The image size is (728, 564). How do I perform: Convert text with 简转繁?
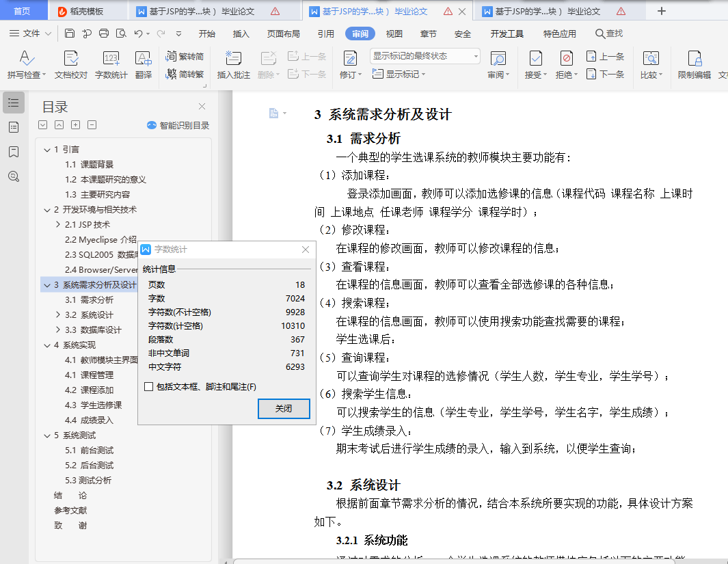tap(185, 75)
